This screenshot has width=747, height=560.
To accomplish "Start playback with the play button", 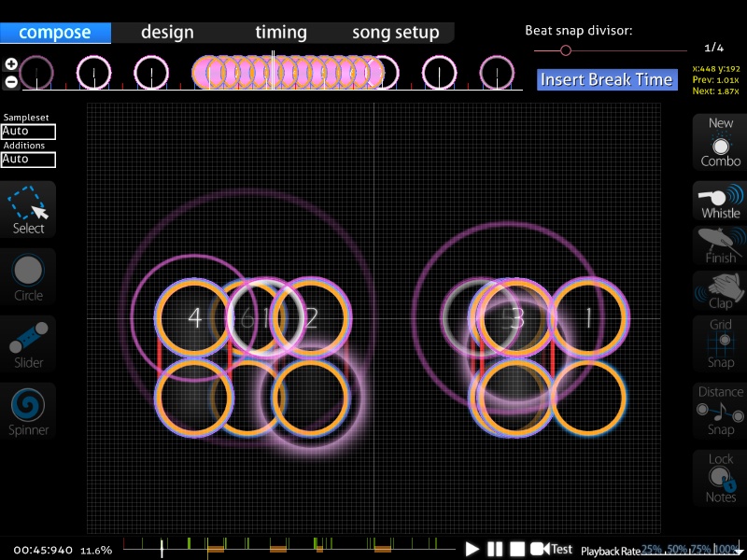I will click(x=472, y=549).
